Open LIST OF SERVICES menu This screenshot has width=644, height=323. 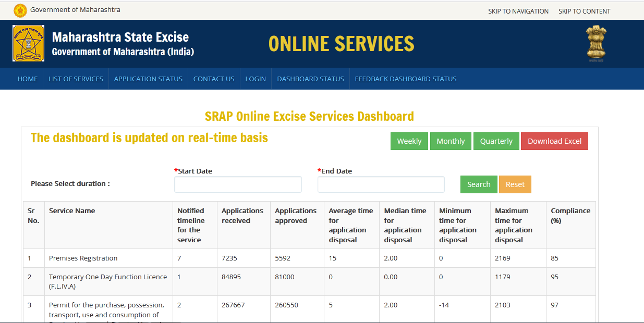coord(76,79)
